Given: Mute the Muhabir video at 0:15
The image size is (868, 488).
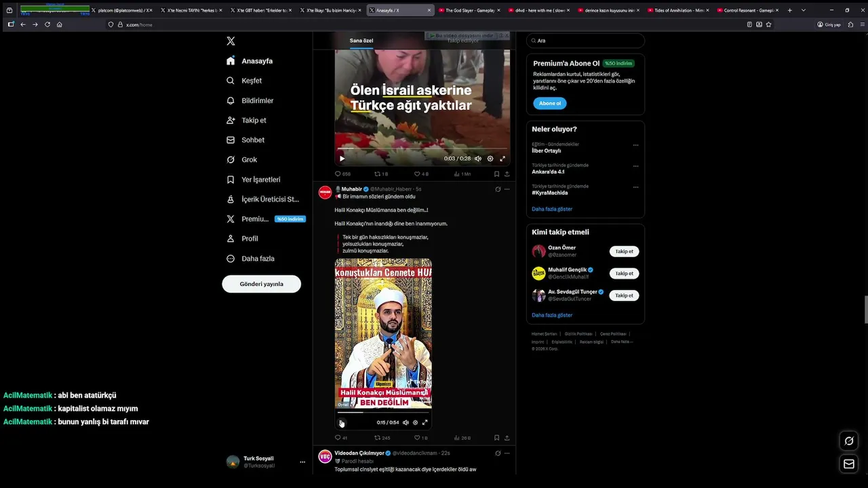Looking at the screenshot, I should pyautogui.click(x=406, y=422).
